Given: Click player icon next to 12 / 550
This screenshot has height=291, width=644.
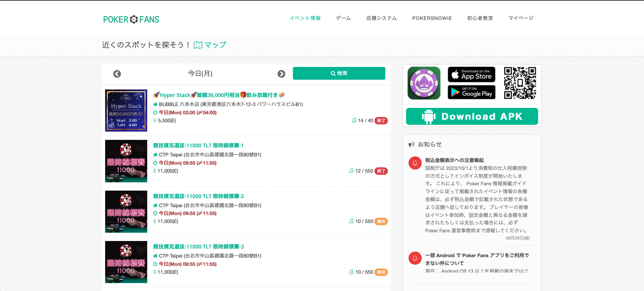Looking at the screenshot, I should click(351, 171).
